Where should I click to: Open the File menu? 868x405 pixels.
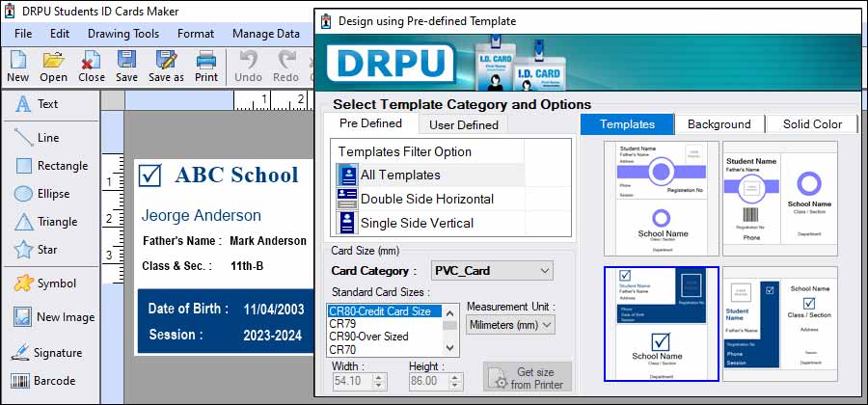point(23,34)
